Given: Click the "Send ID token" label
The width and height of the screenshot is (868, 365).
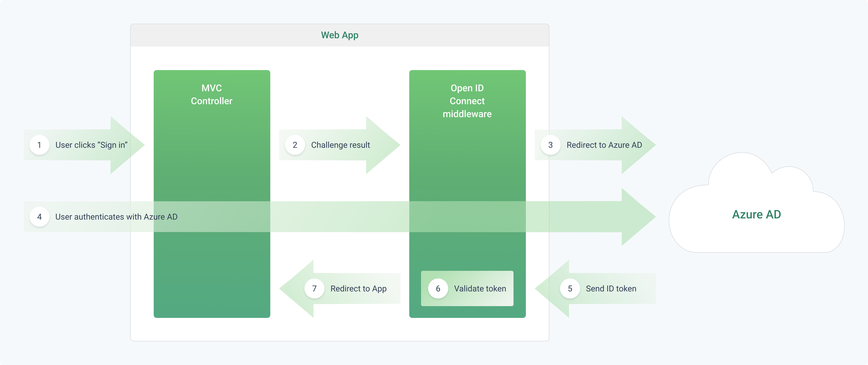Looking at the screenshot, I should tap(611, 289).
